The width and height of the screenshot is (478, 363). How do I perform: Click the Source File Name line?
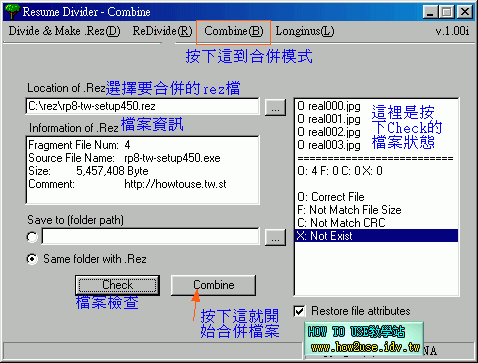(x=124, y=158)
